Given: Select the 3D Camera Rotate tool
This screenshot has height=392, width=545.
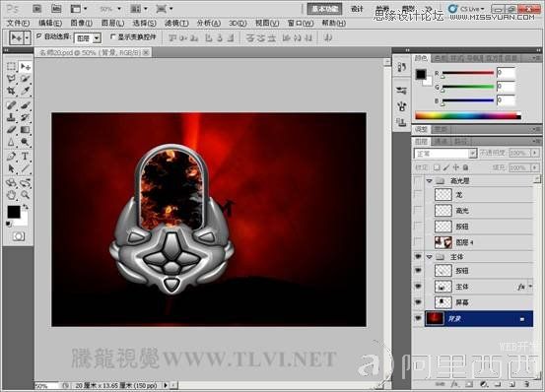Looking at the screenshot, I should (x=25, y=182).
